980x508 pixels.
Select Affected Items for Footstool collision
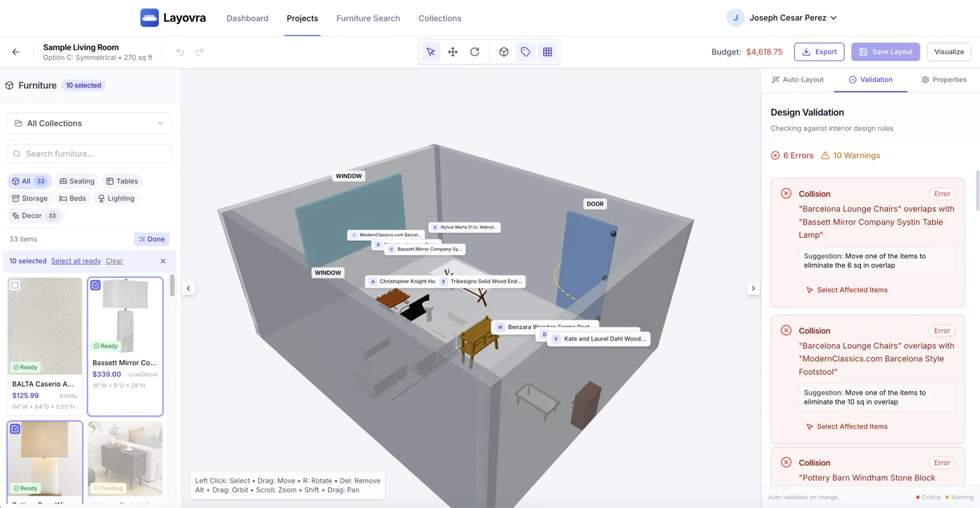847,426
